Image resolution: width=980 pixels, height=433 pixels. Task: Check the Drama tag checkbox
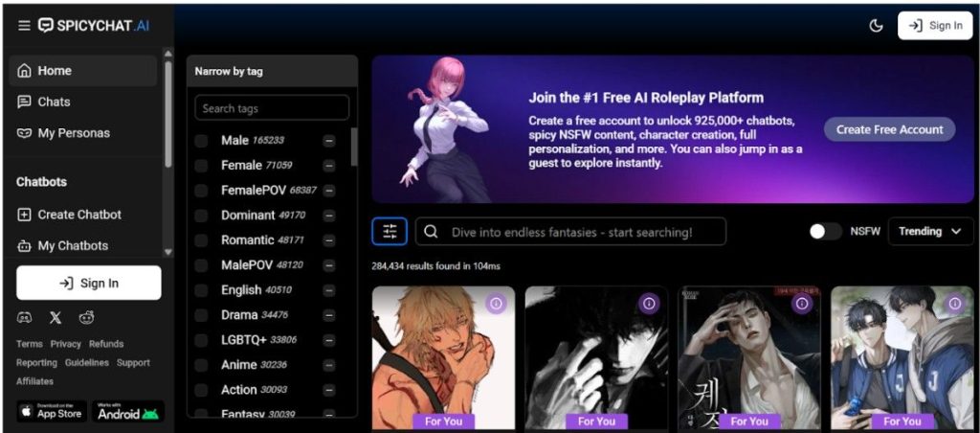(201, 315)
